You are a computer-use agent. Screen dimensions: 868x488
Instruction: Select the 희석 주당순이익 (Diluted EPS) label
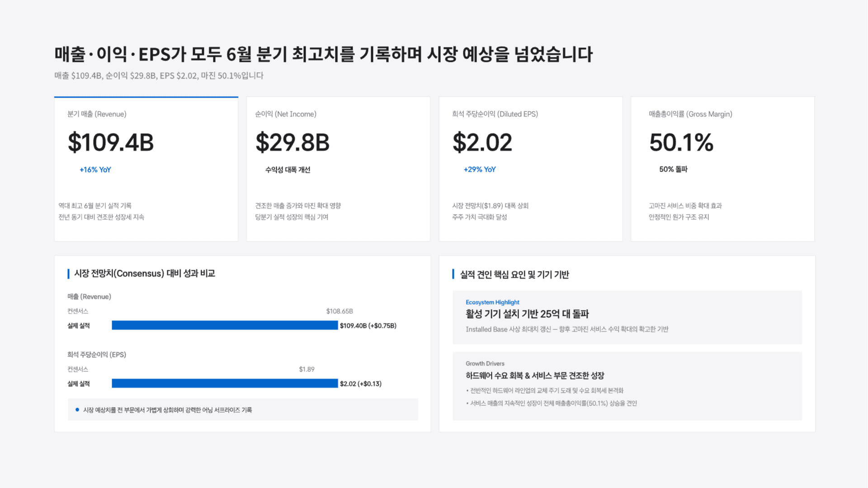point(495,114)
